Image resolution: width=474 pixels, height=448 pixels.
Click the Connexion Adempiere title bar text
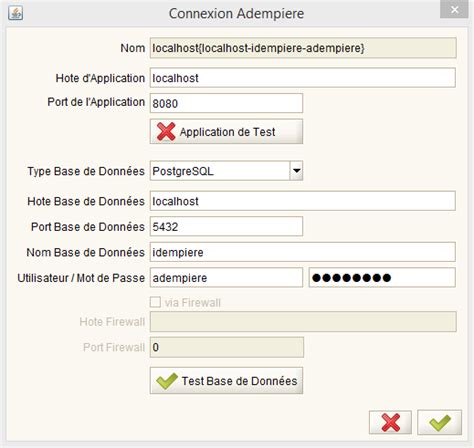coord(236,14)
